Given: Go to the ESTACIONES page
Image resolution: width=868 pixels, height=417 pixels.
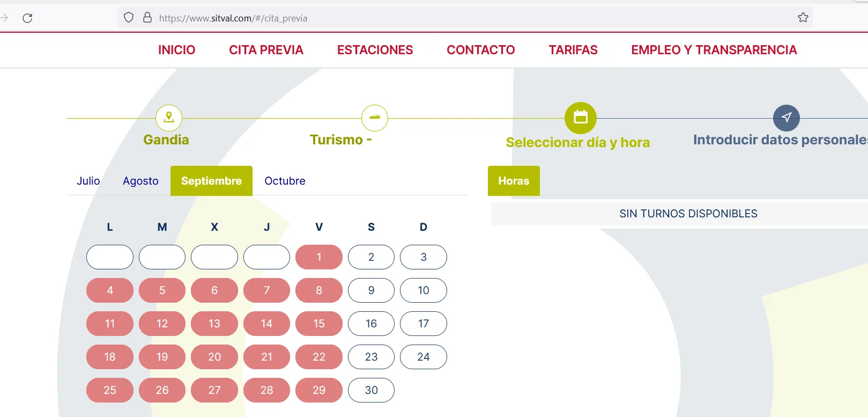Looking at the screenshot, I should (375, 50).
